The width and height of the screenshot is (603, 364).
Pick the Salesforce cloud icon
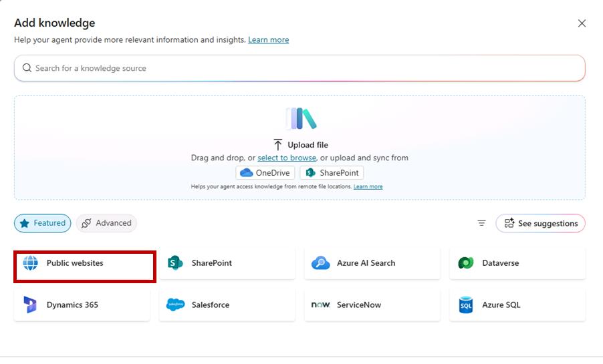[x=175, y=305]
